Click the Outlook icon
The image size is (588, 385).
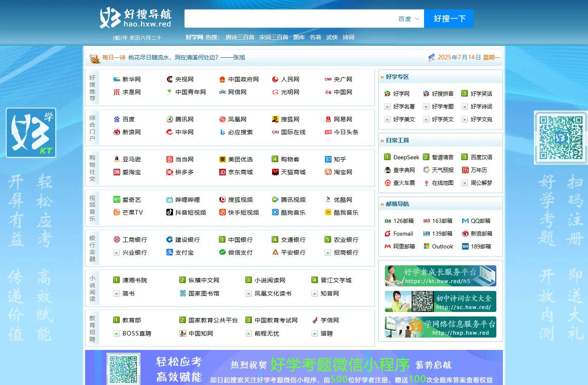point(427,246)
